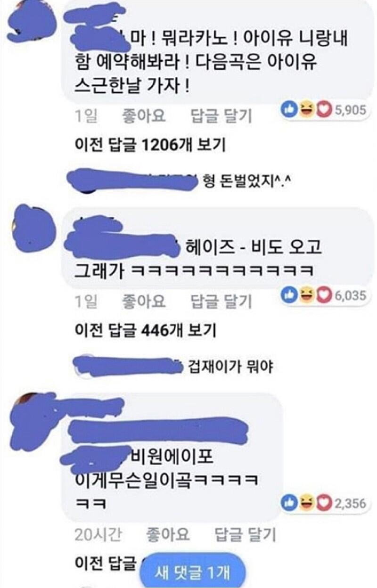Like the 헤이즈 comment with 좋아요

(x=144, y=301)
